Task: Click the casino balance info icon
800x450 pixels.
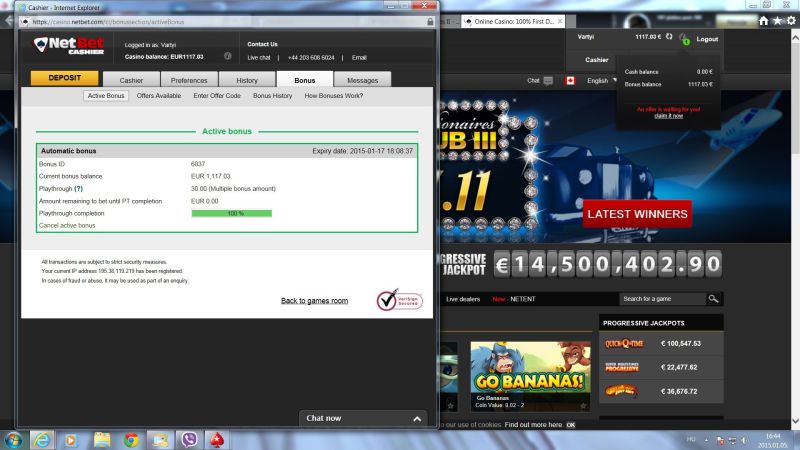Action: click(227, 57)
